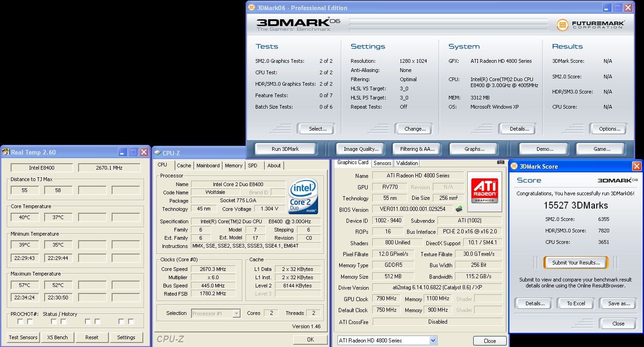The image size is (644, 347).
Task: Click the Real Temp title bar icon
Action: [6, 152]
